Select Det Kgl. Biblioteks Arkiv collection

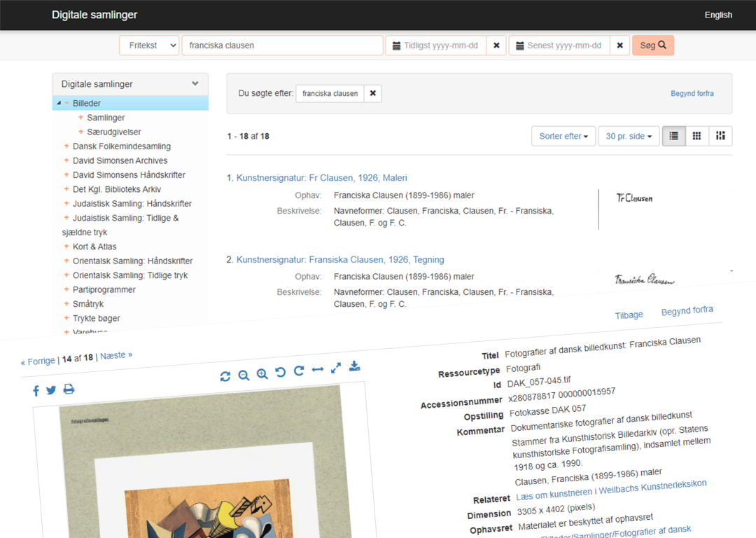coord(117,189)
